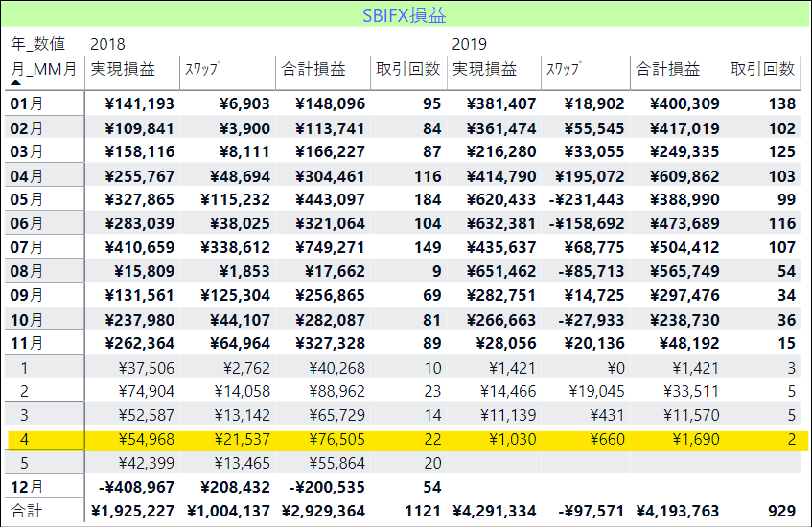Image resolution: width=812 pixels, height=527 pixels.
Task: Click cell -¥85,713 in 08月
Action: 592,271
